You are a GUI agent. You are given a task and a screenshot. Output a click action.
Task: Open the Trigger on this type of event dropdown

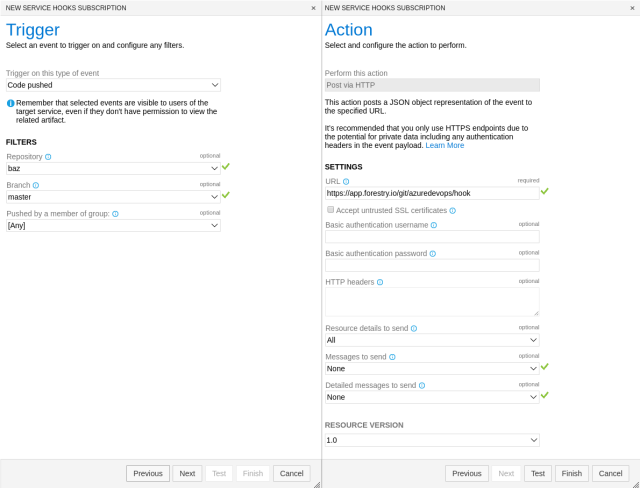(113, 85)
